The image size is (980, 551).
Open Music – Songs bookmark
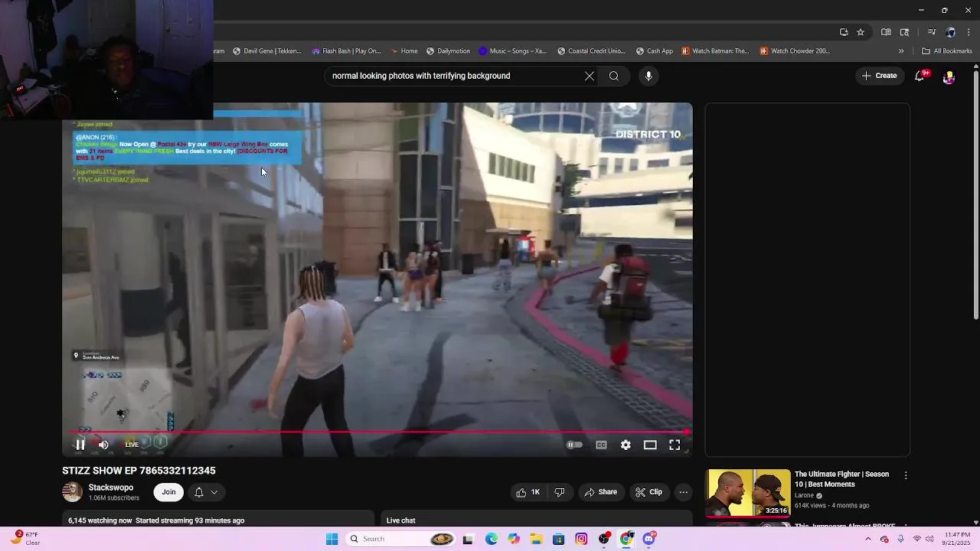(x=513, y=51)
